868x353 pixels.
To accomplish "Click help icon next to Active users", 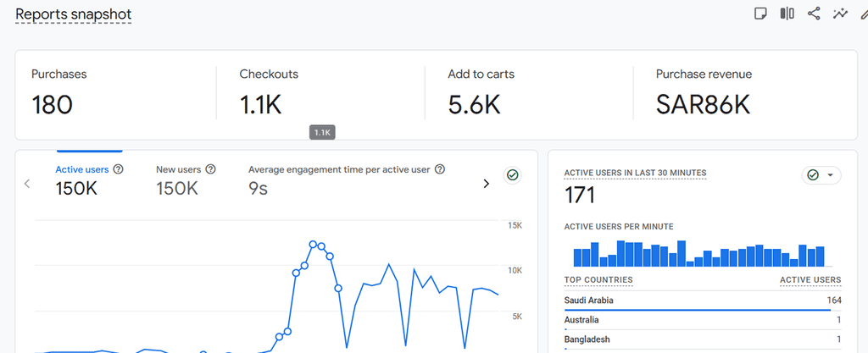I will [x=118, y=169].
